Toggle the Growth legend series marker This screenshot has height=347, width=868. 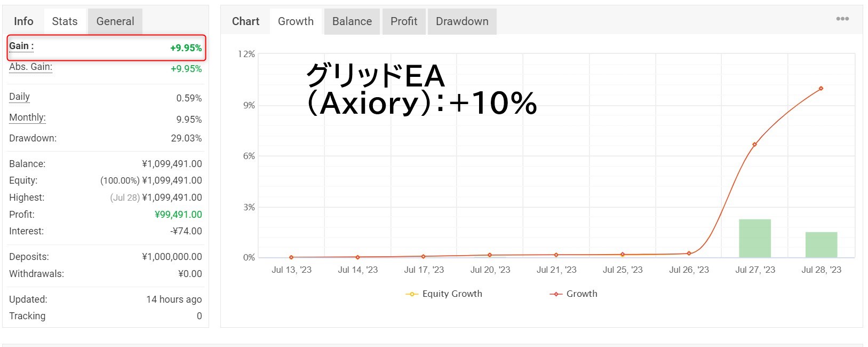pyautogui.click(x=556, y=294)
